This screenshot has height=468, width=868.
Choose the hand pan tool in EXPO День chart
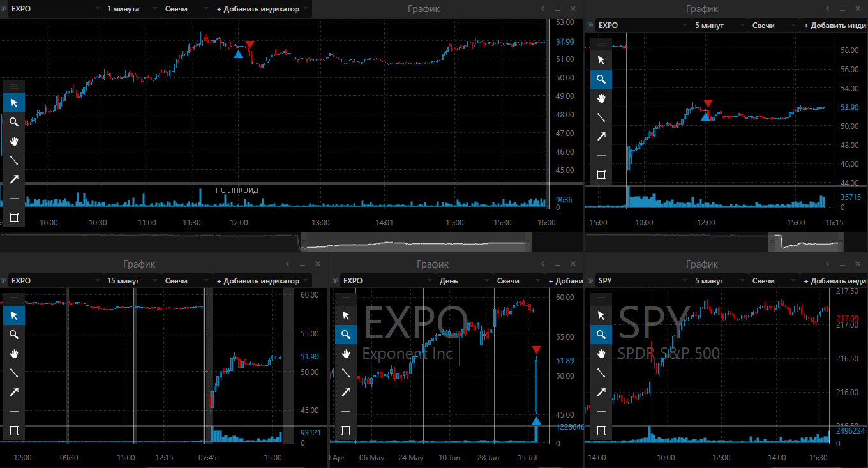(346, 354)
